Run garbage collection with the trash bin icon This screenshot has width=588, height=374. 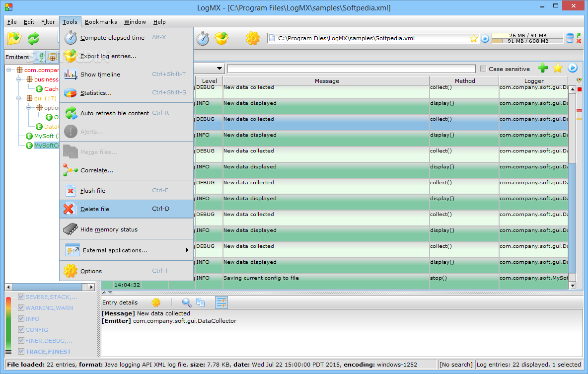(570, 38)
